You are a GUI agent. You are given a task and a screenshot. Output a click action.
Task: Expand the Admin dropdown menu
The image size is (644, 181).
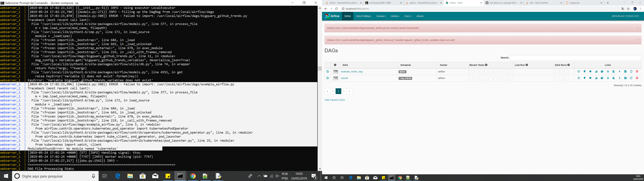coord(395,16)
